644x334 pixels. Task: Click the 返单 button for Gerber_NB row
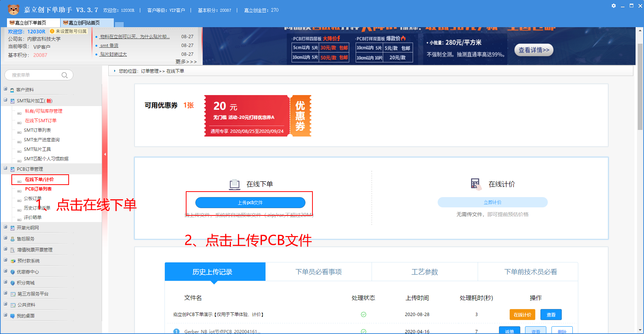coord(509,331)
